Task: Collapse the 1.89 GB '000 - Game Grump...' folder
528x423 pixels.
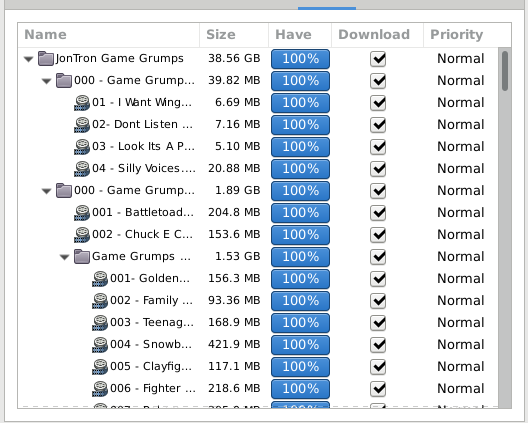Action: (46, 191)
